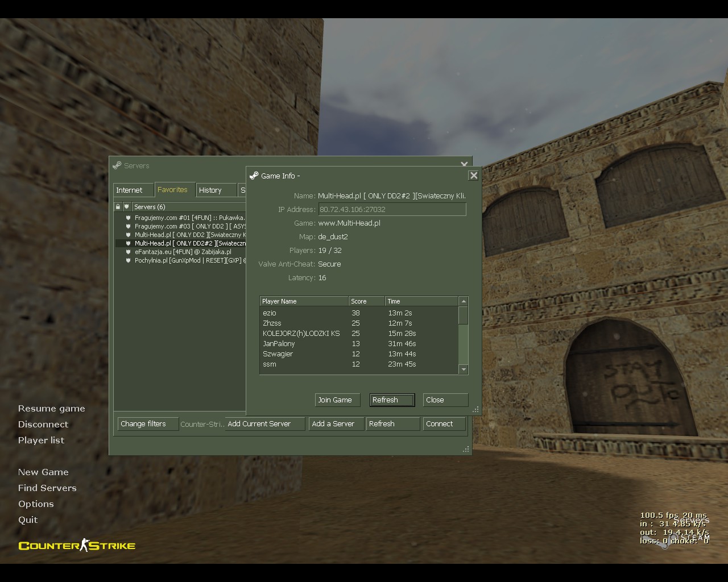This screenshot has height=582, width=728.
Task: Choose Disconnect in the main menu
Action: 43,425
